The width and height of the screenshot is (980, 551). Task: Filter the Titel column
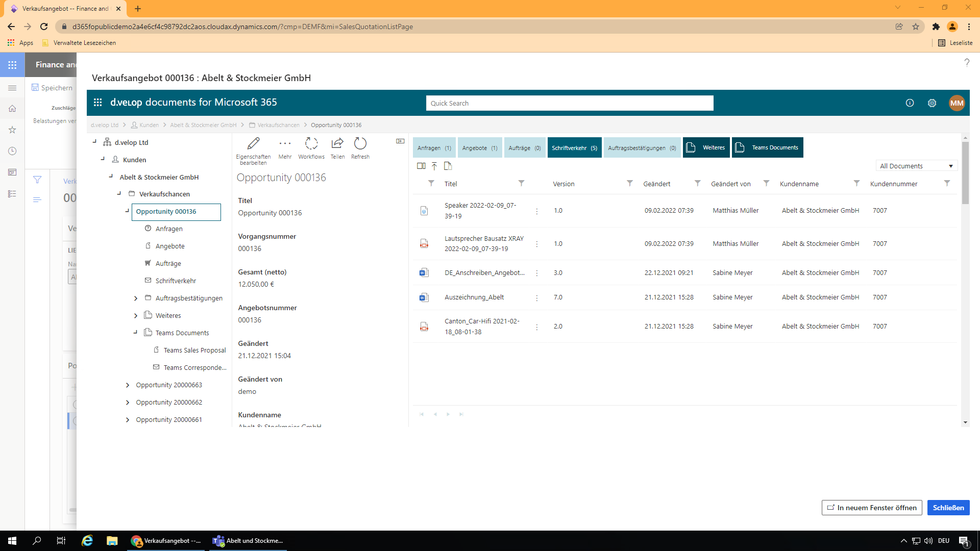(x=521, y=183)
